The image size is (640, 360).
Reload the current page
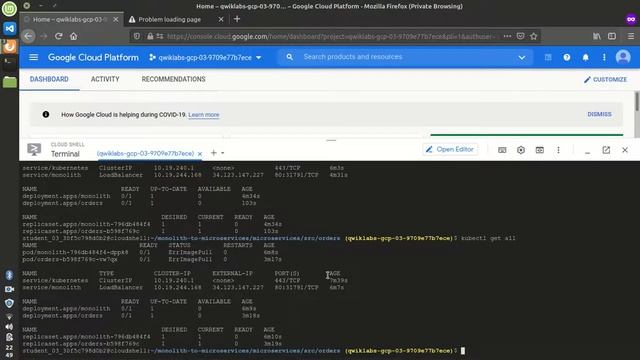(58, 36)
